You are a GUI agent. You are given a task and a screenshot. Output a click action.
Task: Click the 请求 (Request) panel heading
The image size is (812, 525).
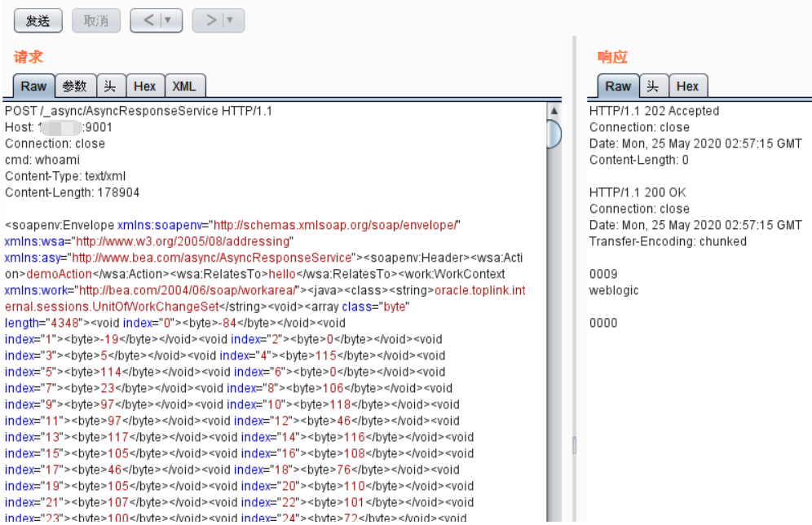(28, 57)
